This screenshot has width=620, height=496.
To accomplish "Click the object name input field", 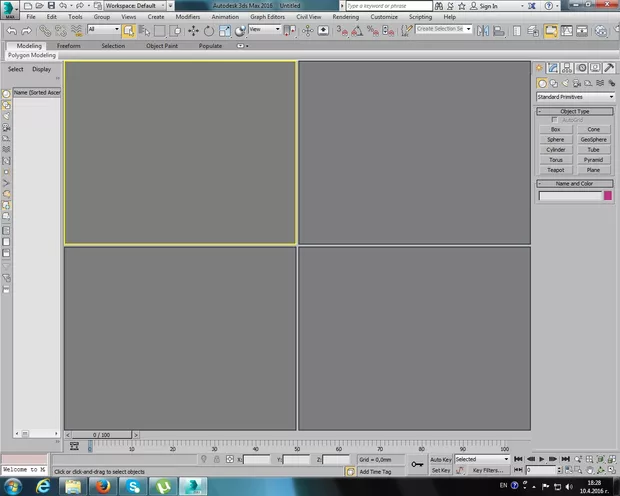I will 569,196.
